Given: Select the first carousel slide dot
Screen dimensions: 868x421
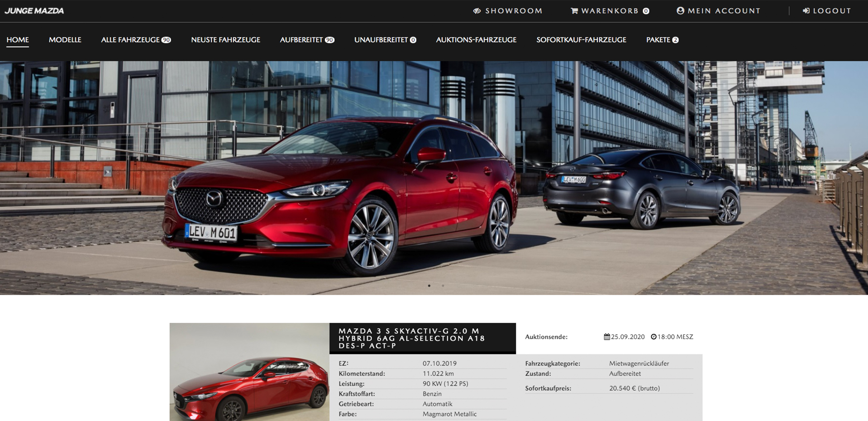Looking at the screenshot, I should pyautogui.click(x=429, y=286).
